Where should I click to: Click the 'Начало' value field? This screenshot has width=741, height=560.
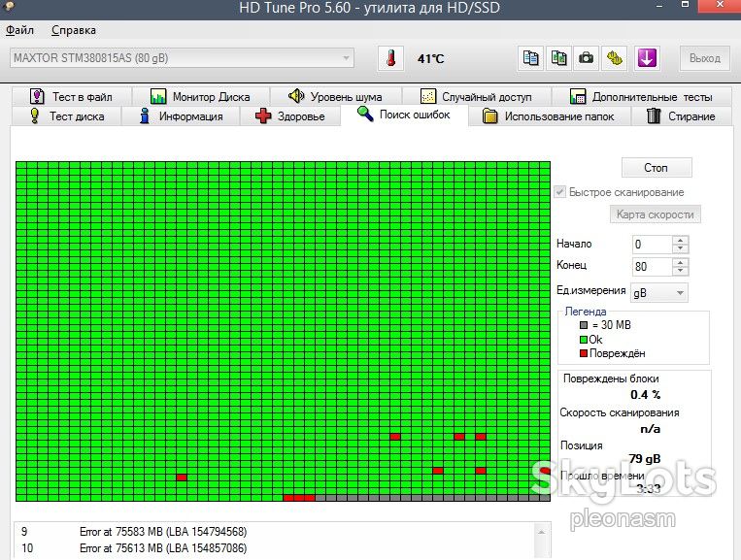652,245
